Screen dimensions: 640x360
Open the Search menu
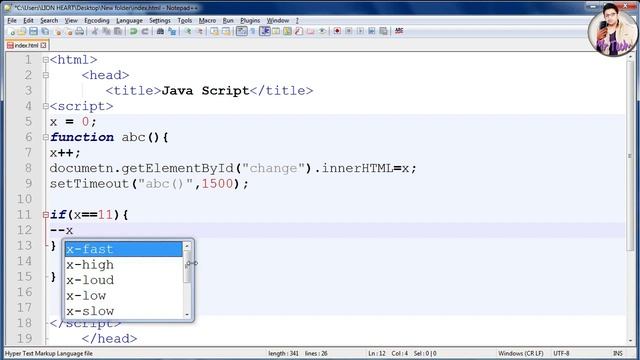[49, 20]
